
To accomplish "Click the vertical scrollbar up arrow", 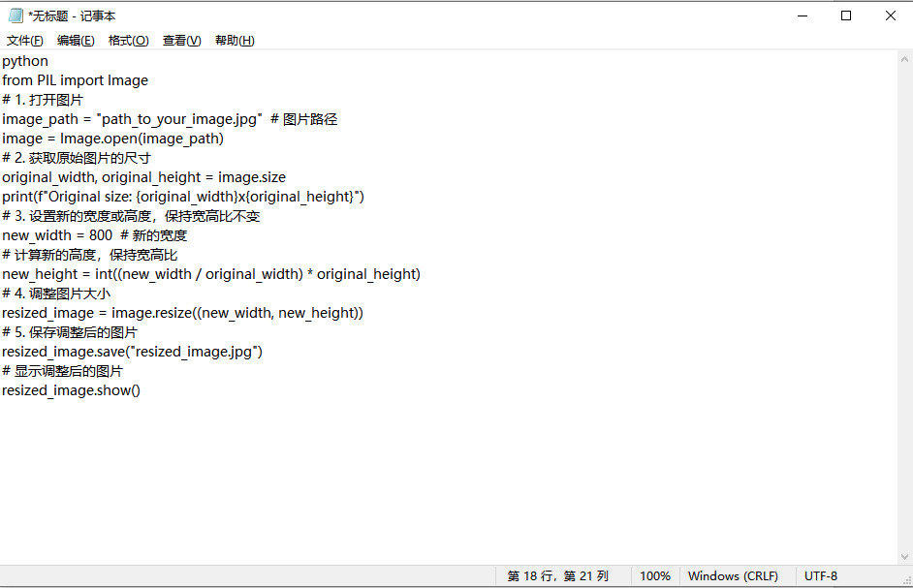I will [x=904, y=59].
